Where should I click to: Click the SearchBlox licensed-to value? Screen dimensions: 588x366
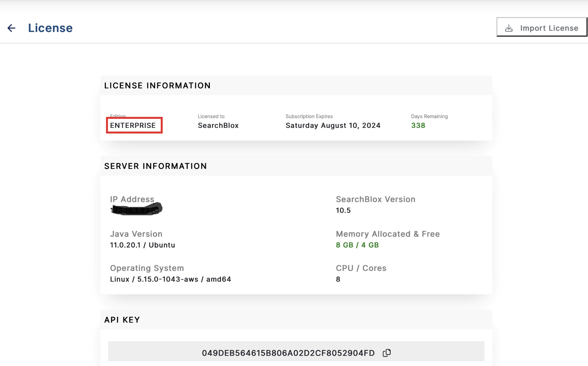(x=218, y=126)
